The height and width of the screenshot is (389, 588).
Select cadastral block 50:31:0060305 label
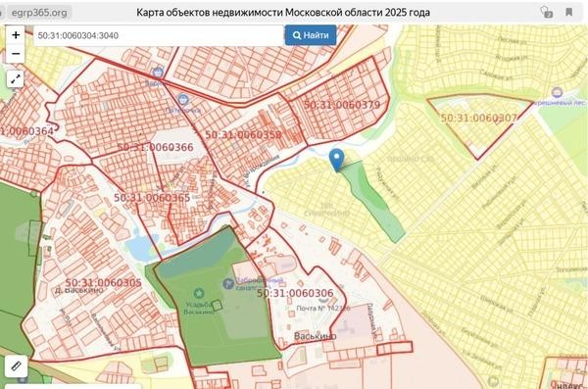[x=104, y=282]
